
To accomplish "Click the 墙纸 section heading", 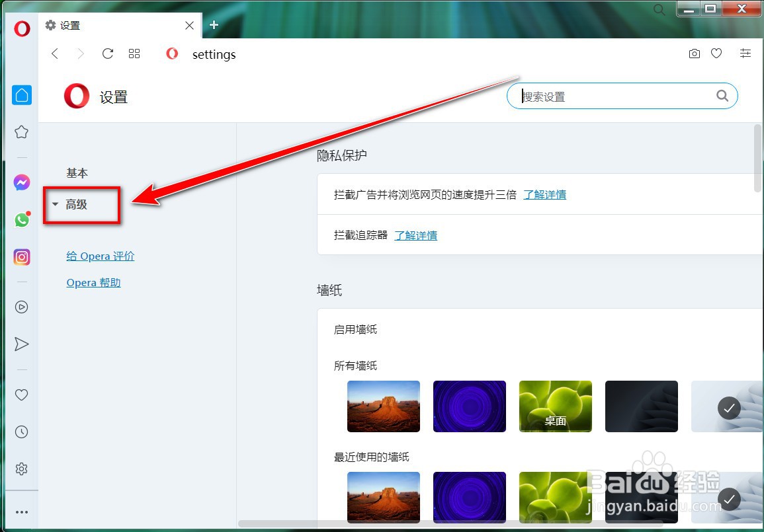I will tap(329, 291).
